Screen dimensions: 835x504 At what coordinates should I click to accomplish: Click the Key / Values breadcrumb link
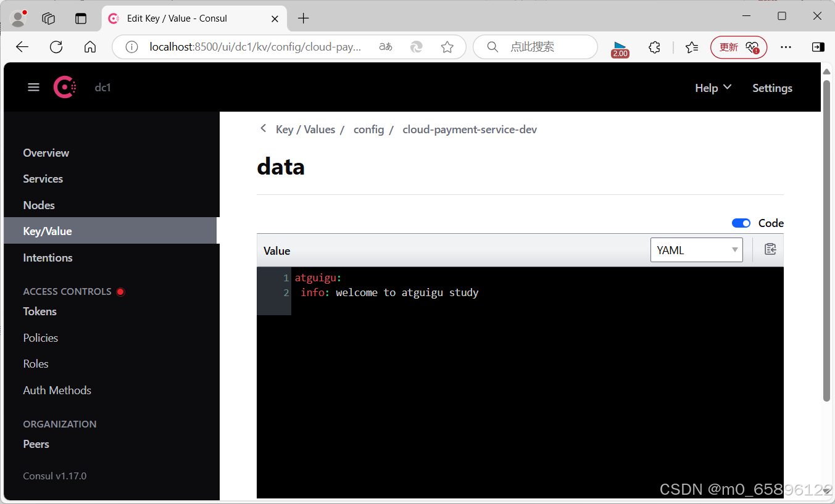pyautogui.click(x=305, y=130)
